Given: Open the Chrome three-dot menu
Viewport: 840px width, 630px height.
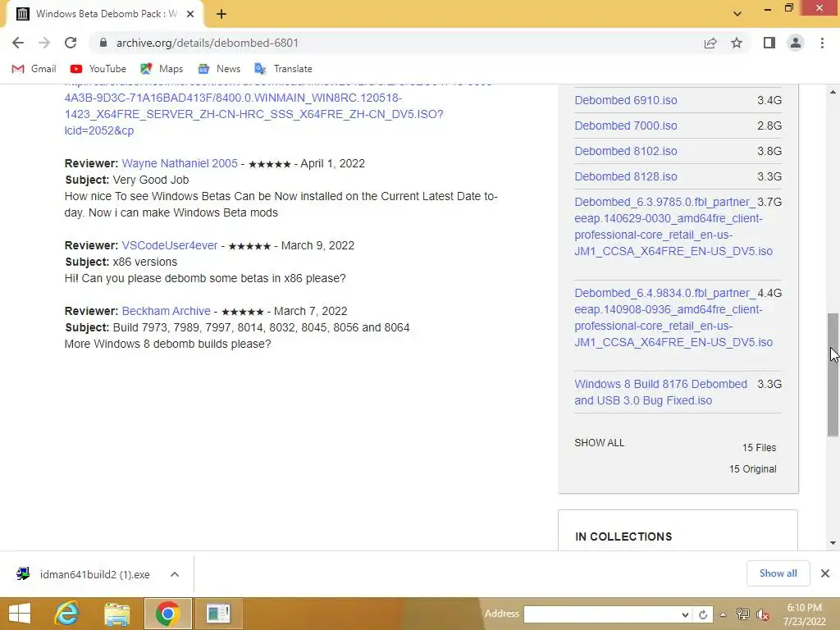Looking at the screenshot, I should (822, 43).
